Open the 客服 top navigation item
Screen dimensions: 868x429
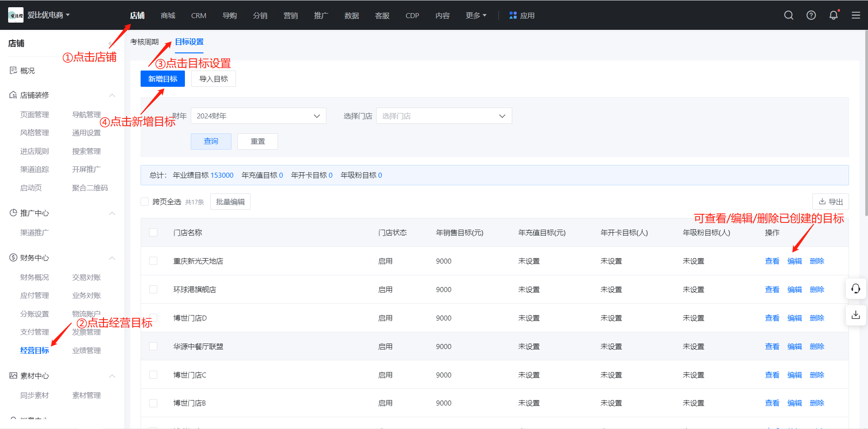pos(382,15)
